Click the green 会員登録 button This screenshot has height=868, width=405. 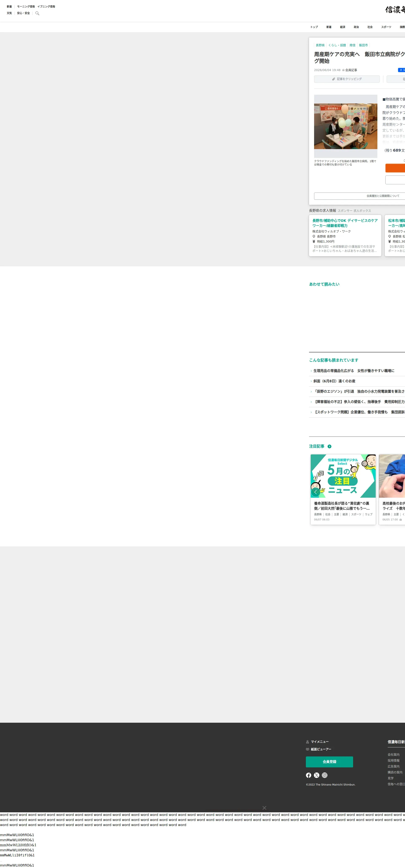click(x=329, y=762)
